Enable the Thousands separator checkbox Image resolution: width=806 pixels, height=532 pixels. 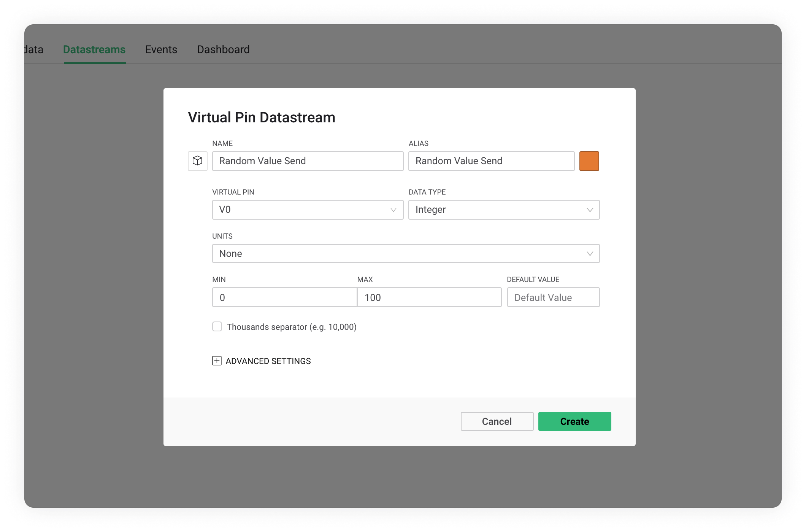(x=217, y=326)
